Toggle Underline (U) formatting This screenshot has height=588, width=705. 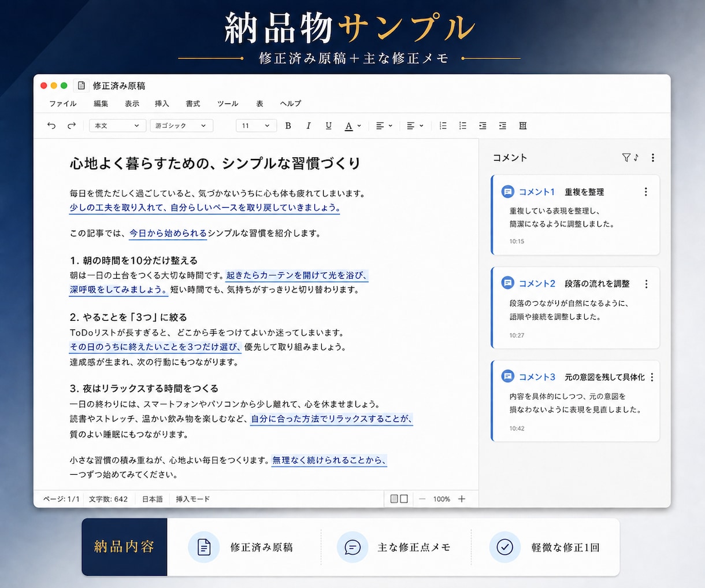[328, 125]
